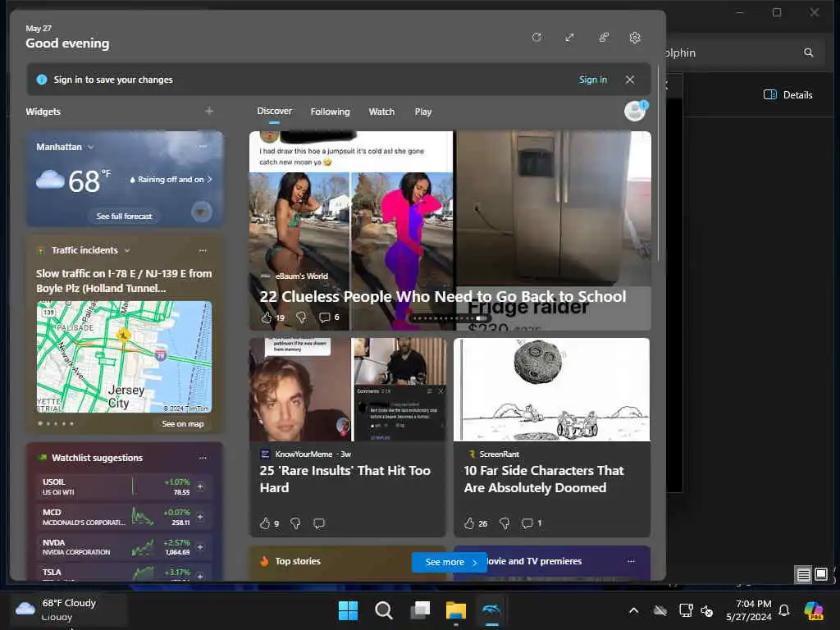
Task: Click the Sign in link
Action: click(x=592, y=80)
